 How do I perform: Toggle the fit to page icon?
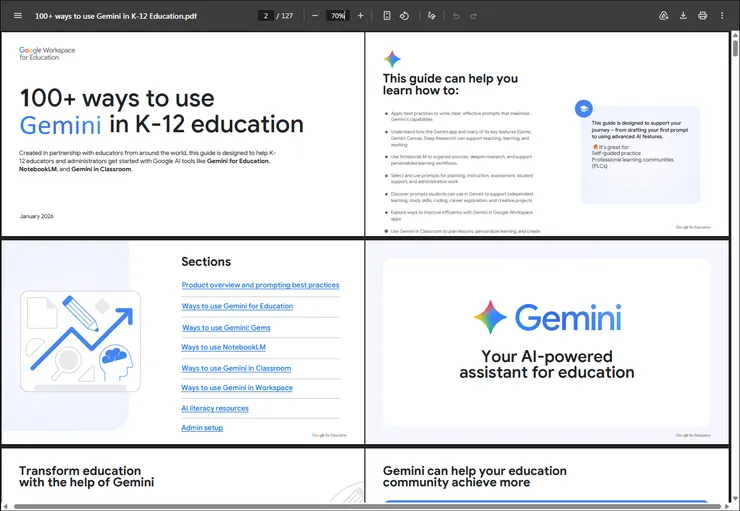tap(387, 16)
